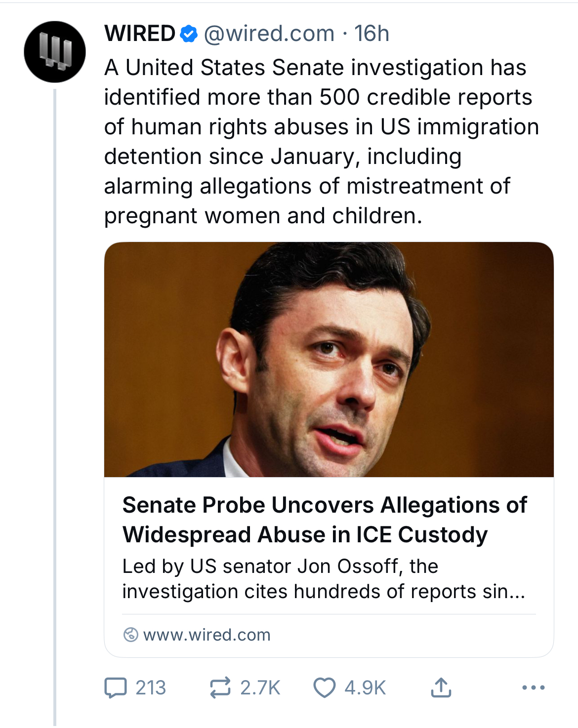The height and width of the screenshot is (728, 578).
Task: Click the WIRED display name
Action: 140,34
